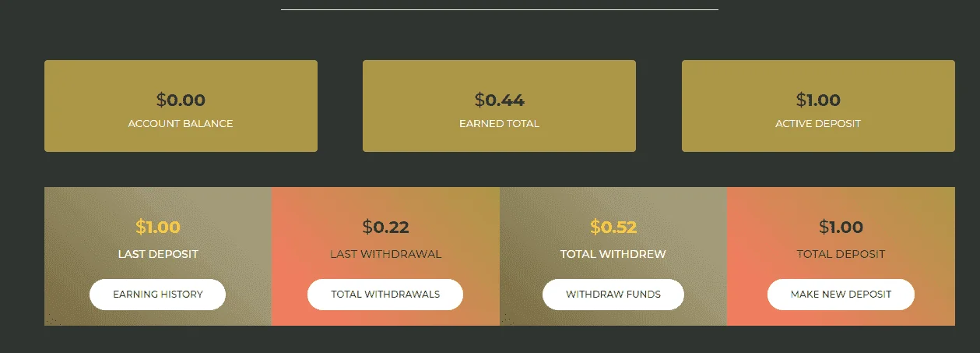Click the thin white divider line at top

(x=499, y=9)
